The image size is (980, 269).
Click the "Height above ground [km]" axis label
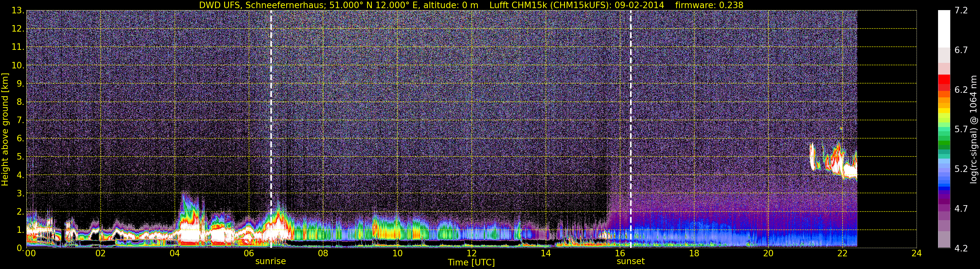(5, 129)
